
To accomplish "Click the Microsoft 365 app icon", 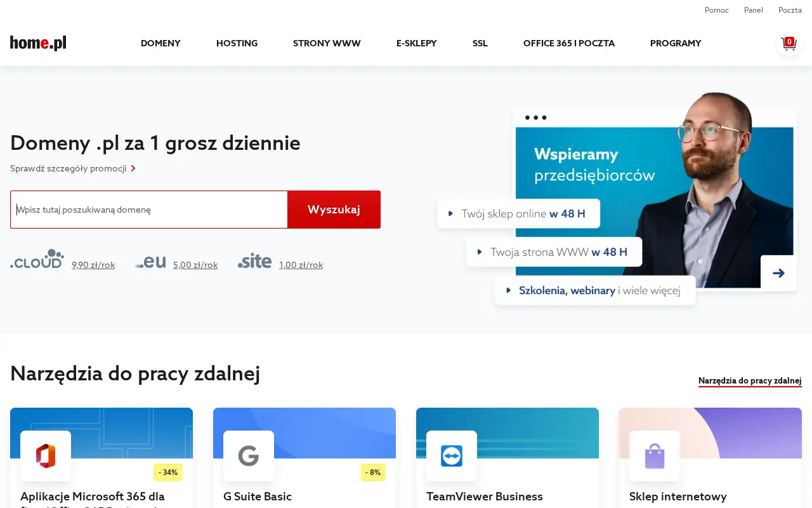I will click(x=46, y=456).
